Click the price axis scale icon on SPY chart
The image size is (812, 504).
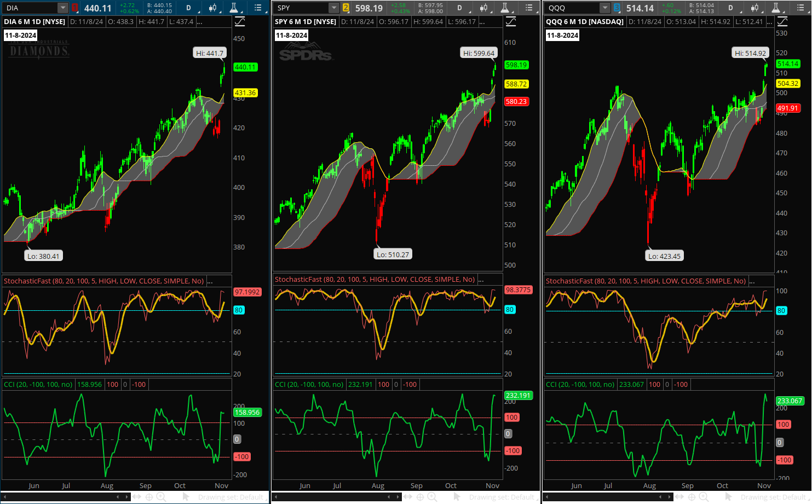(511, 21)
